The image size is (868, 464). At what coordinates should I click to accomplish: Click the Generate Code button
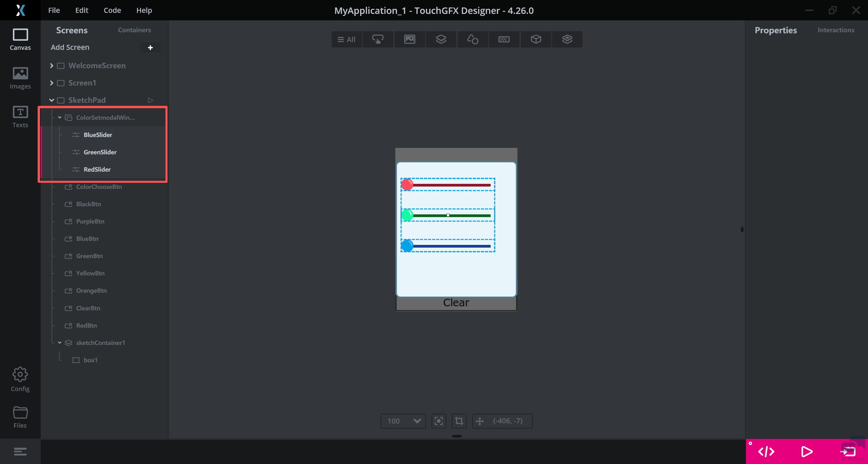pyautogui.click(x=766, y=451)
